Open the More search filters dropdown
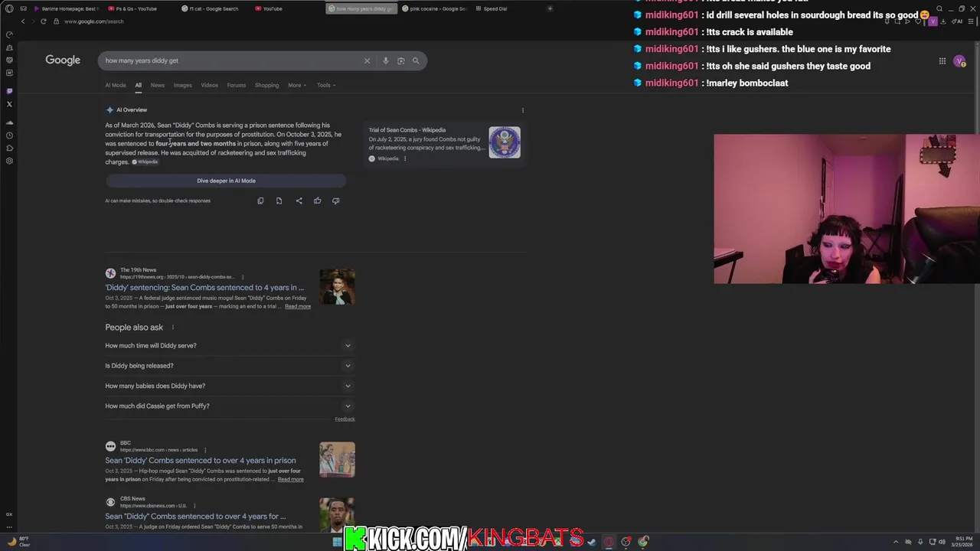Viewport: 980px width, 551px height. pyautogui.click(x=297, y=85)
